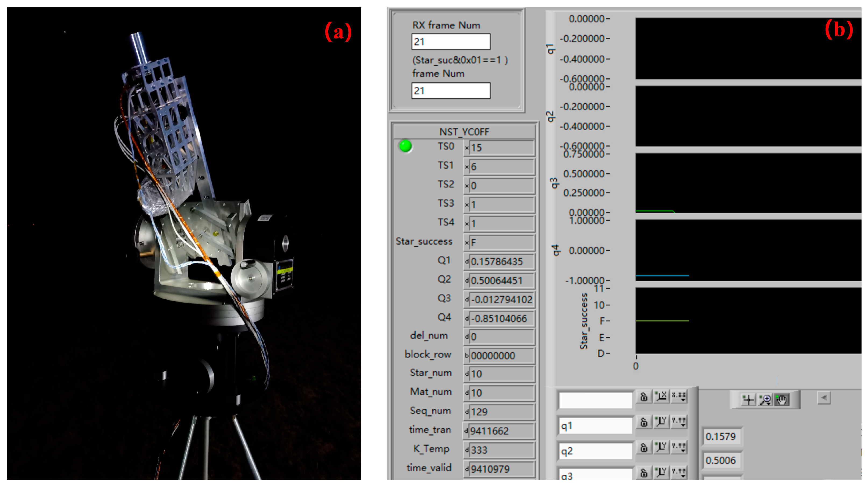
Task: Click the gray left-arrow scroll button
Action: (x=824, y=398)
